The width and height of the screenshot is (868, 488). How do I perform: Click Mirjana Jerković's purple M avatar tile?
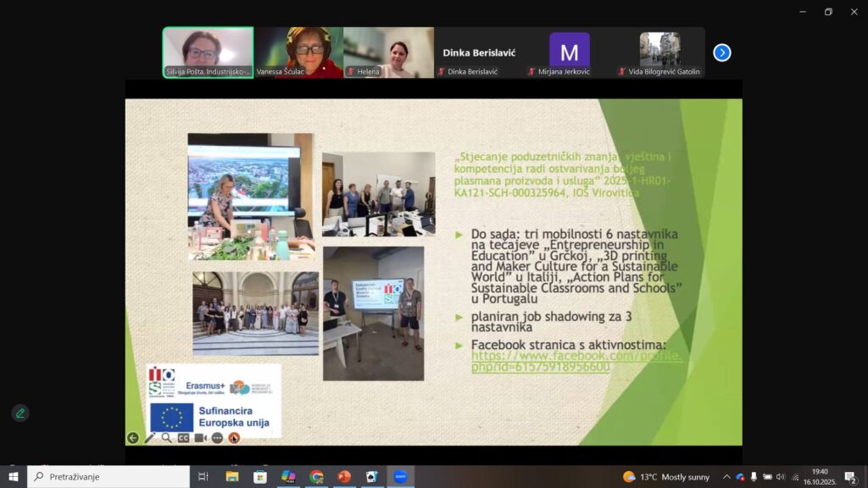(569, 53)
